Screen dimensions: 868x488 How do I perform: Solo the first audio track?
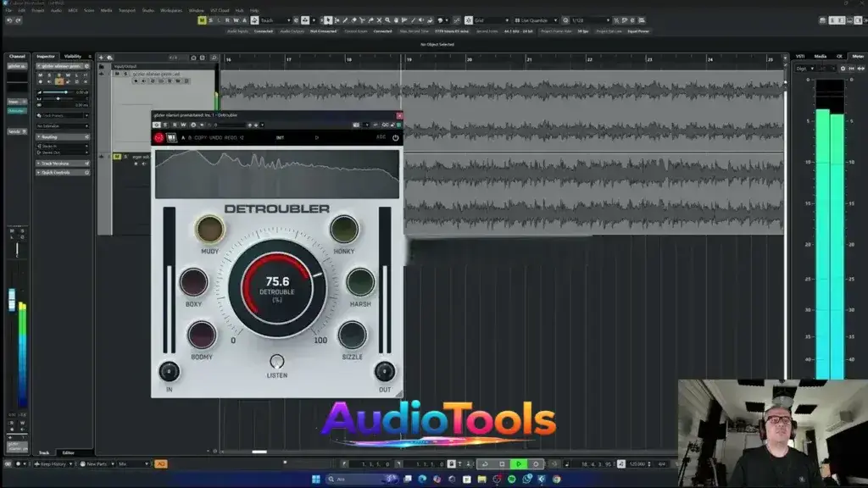coord(125,74)
